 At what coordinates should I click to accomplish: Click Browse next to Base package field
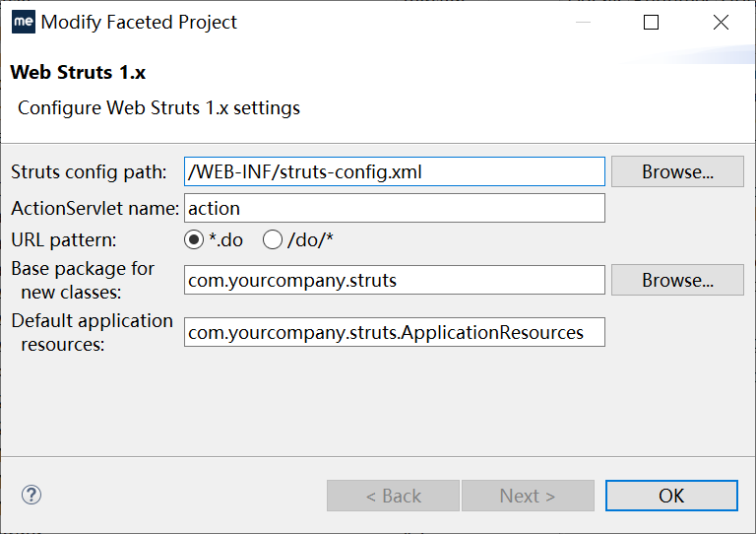pos(677,280)
